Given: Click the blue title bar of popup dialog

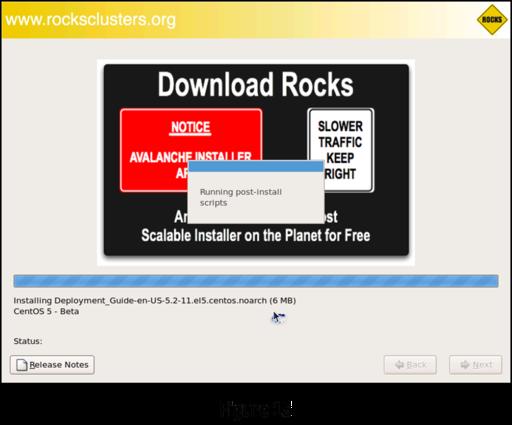Looking at the screenshot, I should coord(256,166).
